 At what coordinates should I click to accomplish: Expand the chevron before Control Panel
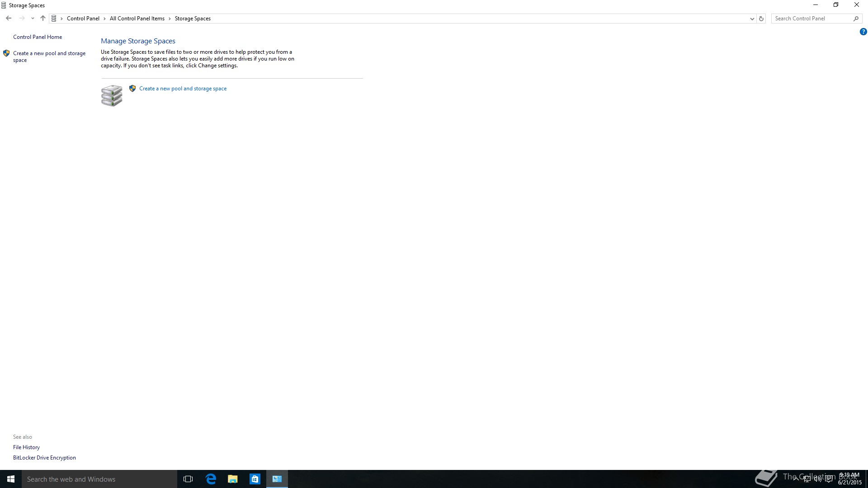click(61, 19)
